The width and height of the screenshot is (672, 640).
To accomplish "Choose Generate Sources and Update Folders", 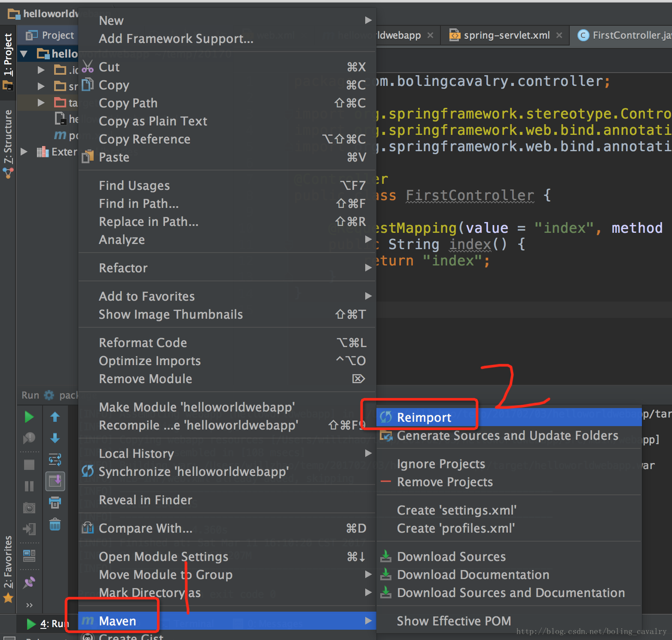I will (509, 436).
